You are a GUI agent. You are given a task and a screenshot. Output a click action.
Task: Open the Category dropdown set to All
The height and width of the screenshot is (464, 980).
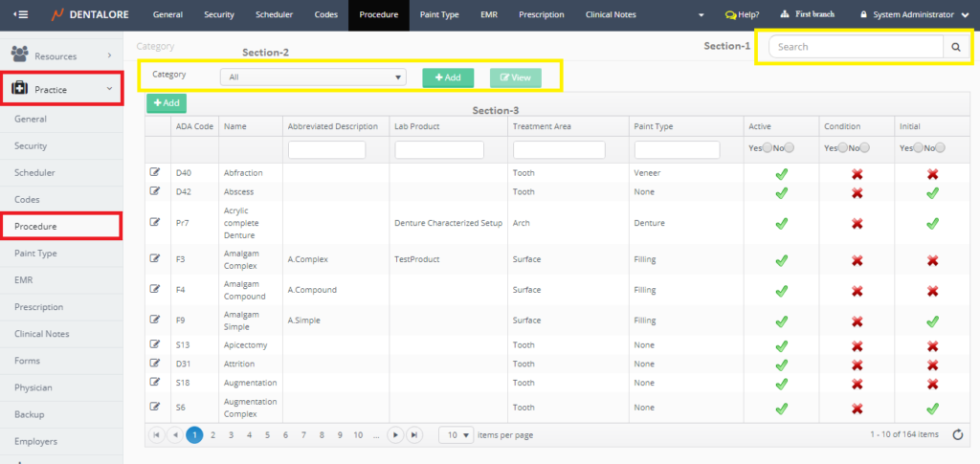[x=313, y=77]
